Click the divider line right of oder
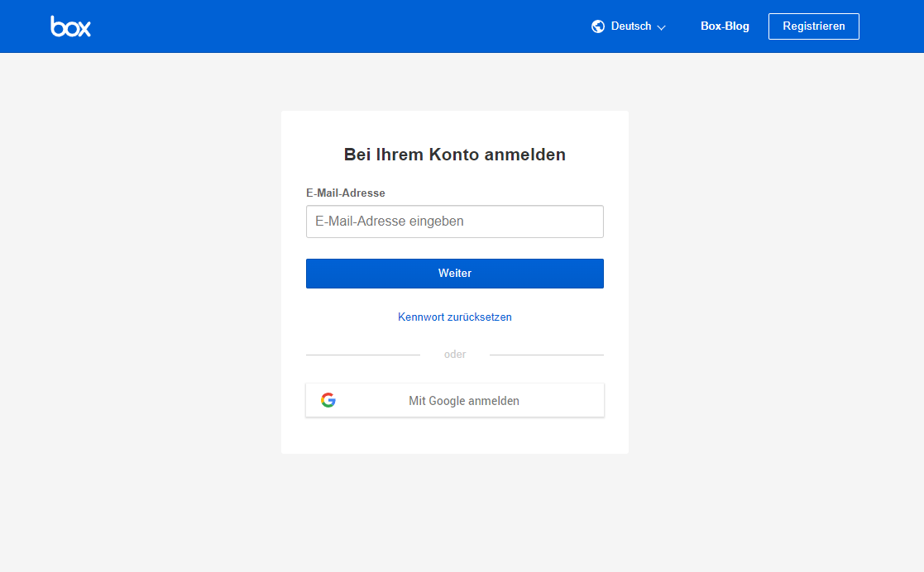The height and width of the screenshot is (572, 924). 546,355
